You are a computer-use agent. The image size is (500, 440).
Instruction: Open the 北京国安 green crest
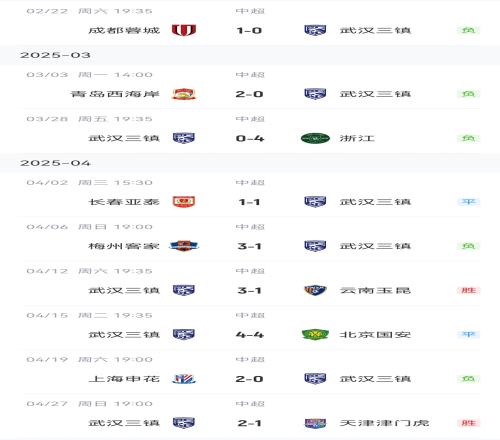click(315, 334)
